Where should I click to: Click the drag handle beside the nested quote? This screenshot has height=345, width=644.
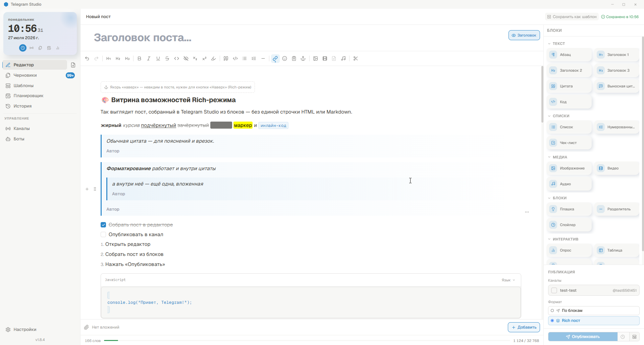pos(95,189)
